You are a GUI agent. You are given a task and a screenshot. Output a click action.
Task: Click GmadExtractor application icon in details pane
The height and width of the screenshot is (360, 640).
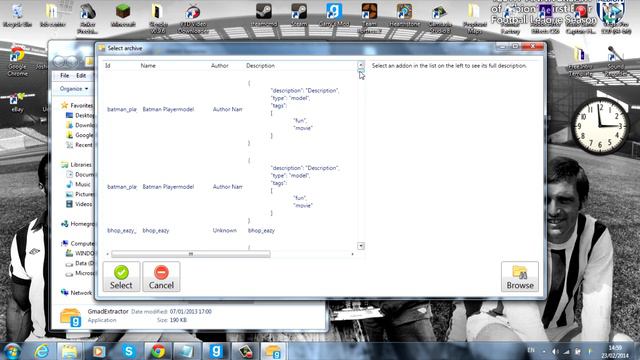(71, 318)
